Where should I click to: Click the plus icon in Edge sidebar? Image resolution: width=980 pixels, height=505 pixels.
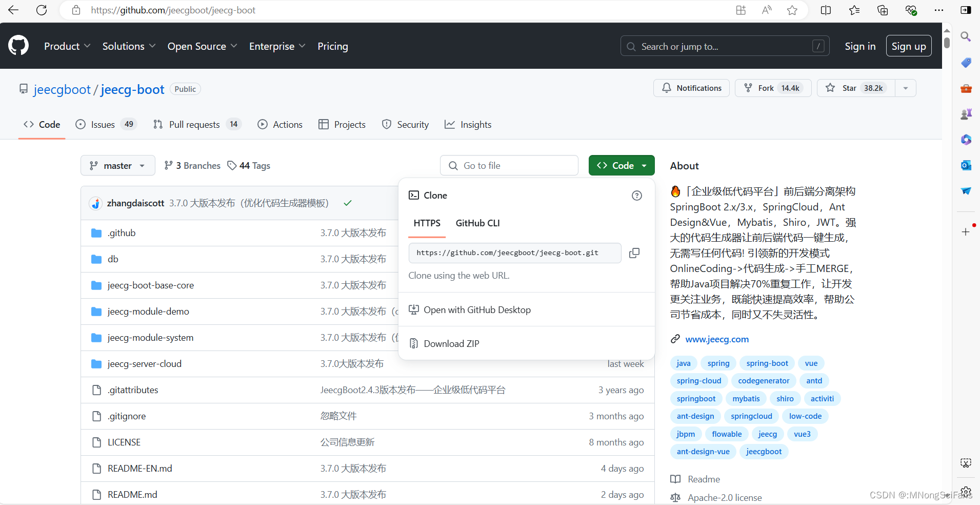pyautogui.click(x=966, y=232)
